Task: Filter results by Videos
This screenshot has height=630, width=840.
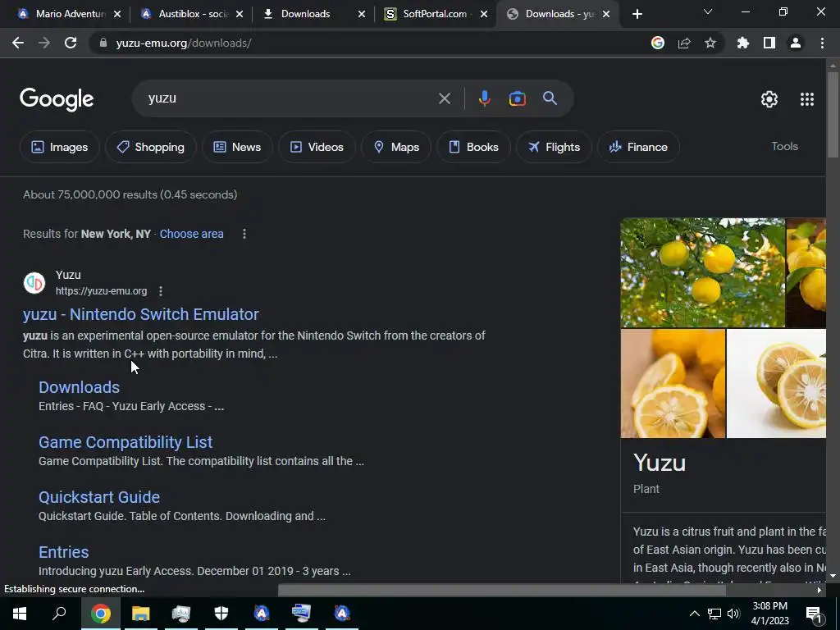Action: [x=317, y=147]
